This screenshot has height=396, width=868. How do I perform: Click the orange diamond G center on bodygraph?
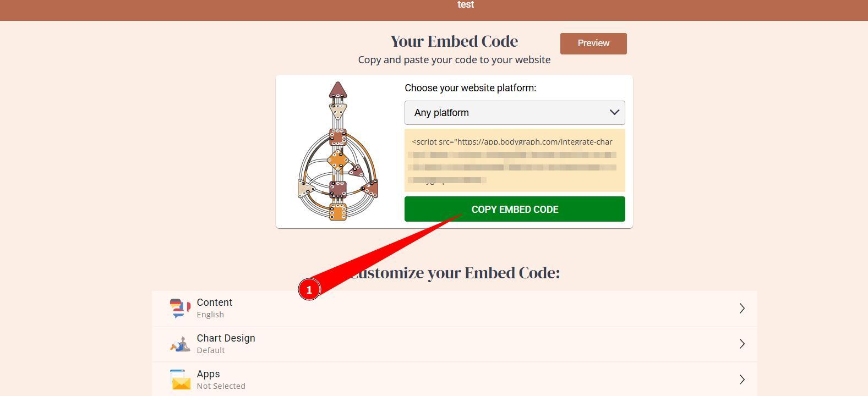click(x=338, y=161)
